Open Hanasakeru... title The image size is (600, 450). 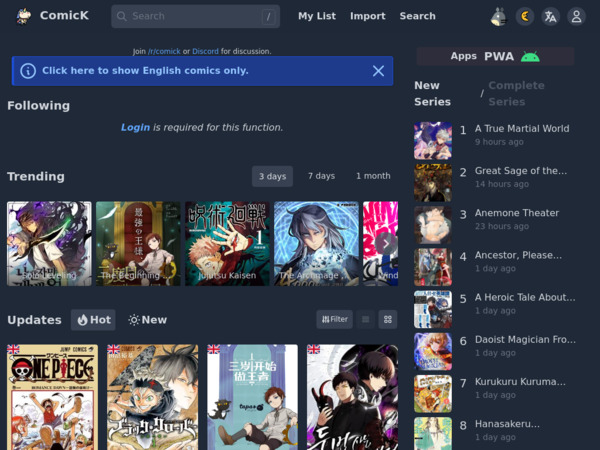pos(507,424)
